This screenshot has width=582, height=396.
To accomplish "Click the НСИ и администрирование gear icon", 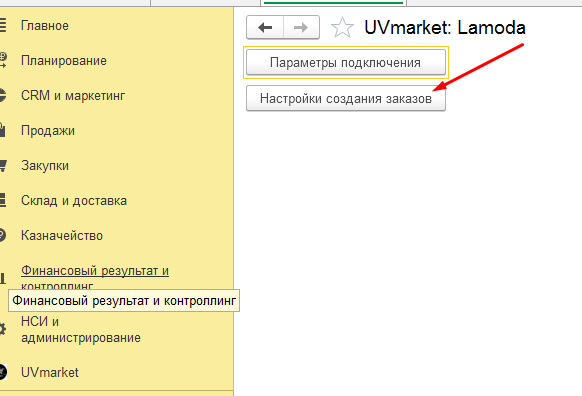I will (3, 329).
